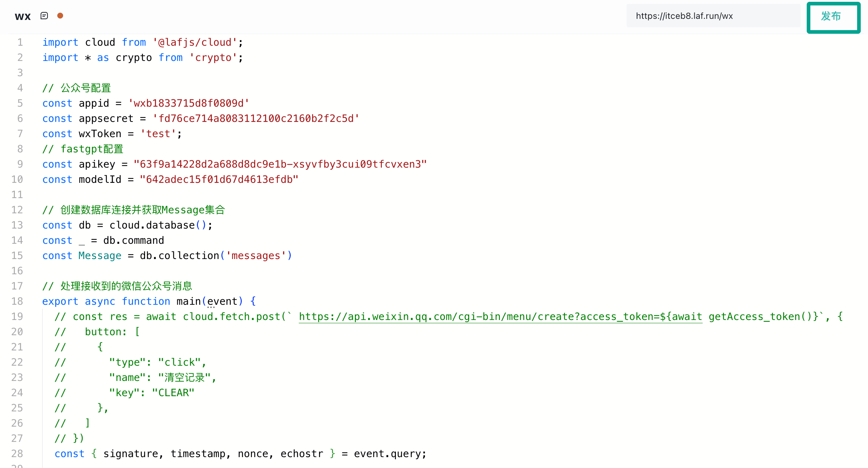The height and width of the screenshot is (468, 868).
Task: Click the apikey string on line 9
Action: click(280, 164)
